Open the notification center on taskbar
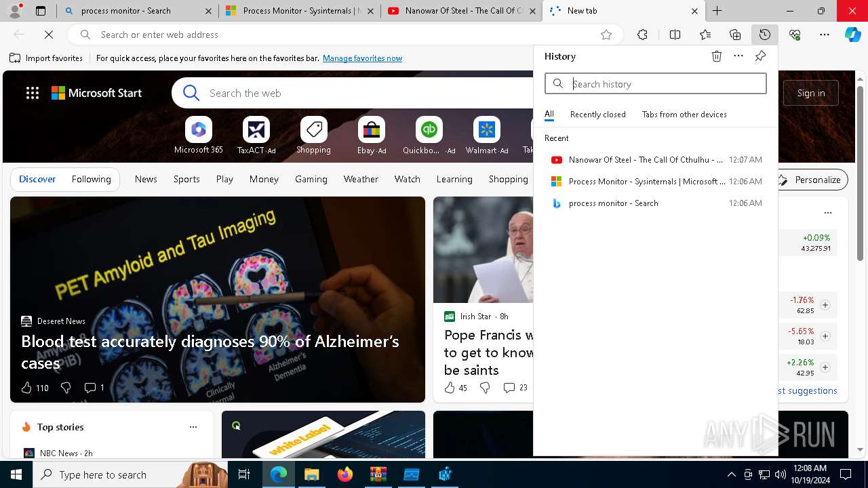 pos(846,474)
